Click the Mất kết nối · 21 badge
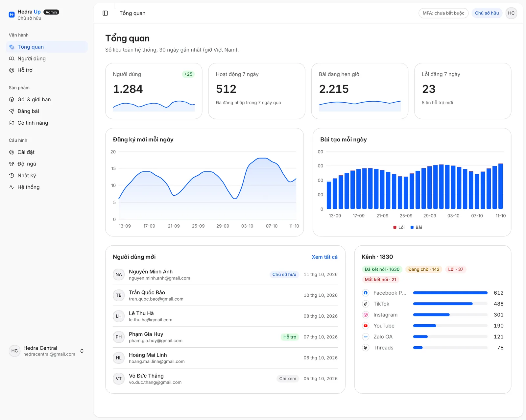This screenshot has height=420, width=526. (380, 280)
